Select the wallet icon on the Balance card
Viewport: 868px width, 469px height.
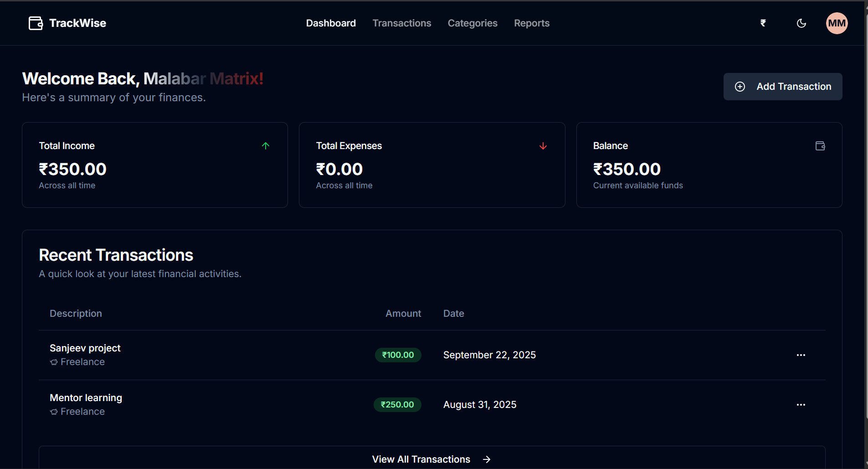point(820,146)
